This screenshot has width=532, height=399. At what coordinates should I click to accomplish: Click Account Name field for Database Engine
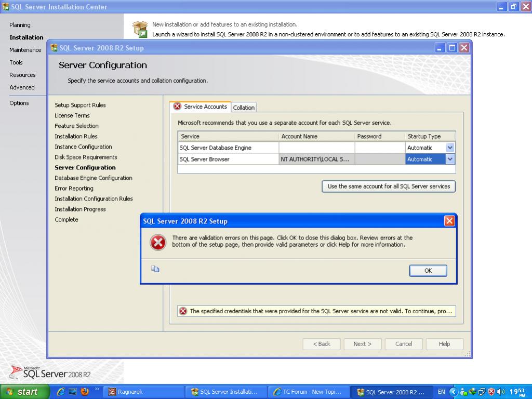pos(316,148)
